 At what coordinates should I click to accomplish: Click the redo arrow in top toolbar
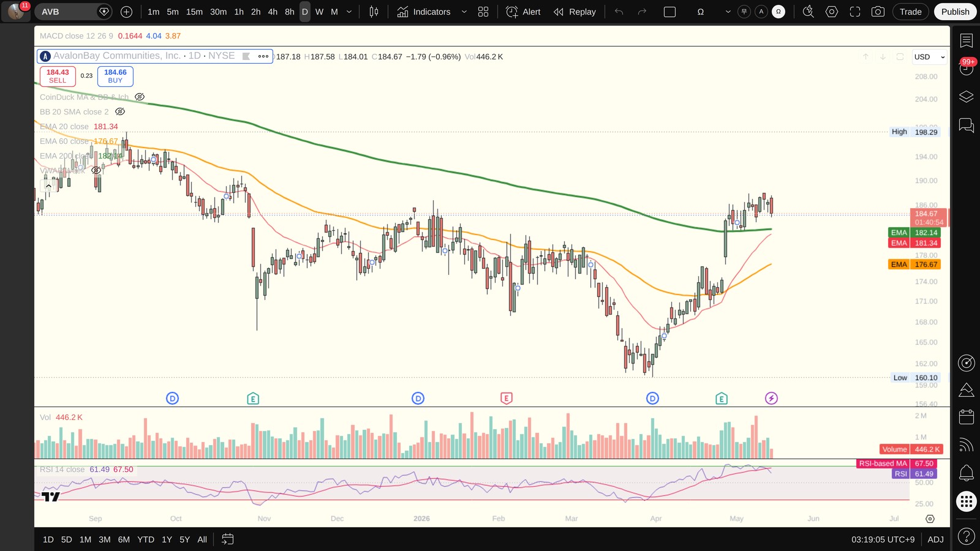pos(642,12)
